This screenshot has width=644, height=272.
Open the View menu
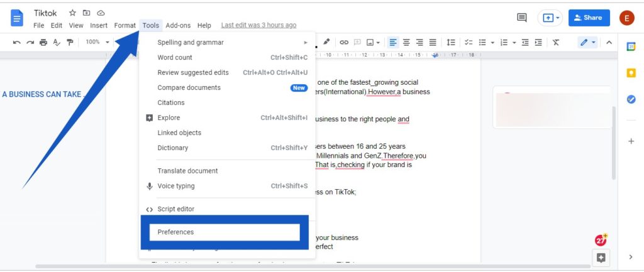76,25
